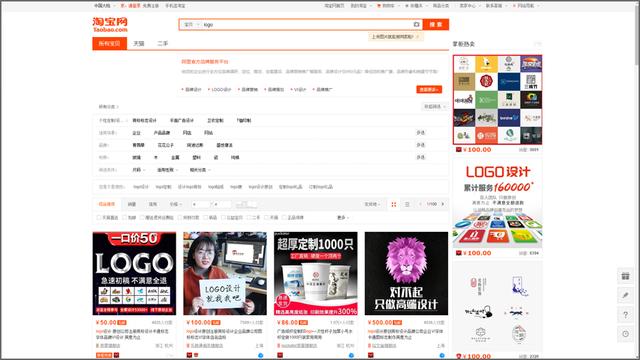The width and height of the screenshot is (640, 360).
Task: Tick the last checkbox in the filter row
Action: [284, 218]
